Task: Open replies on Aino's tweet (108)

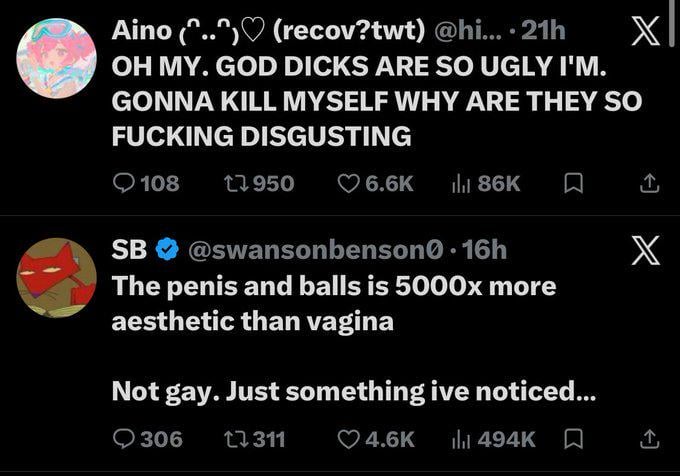Action: pos(146,183)
